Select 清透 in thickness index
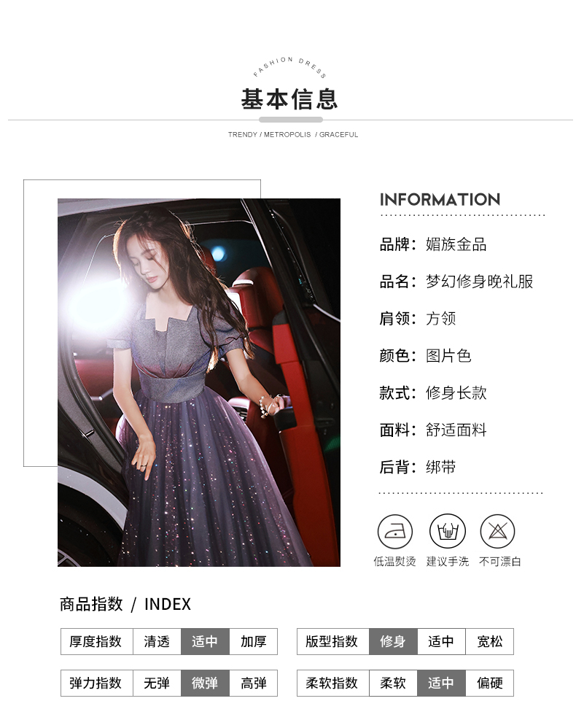Image resolution: width=576 pixels, height=728 pixels. coord(157,642)
